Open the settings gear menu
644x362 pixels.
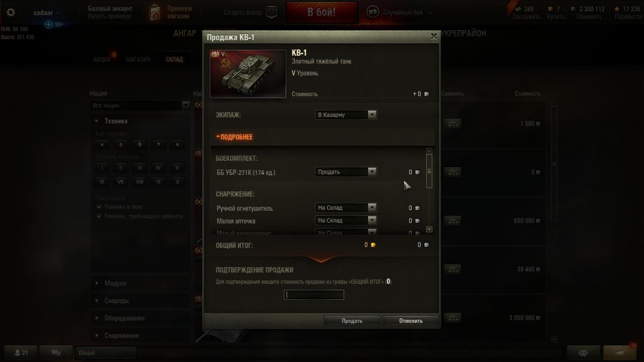pos(11,12)
